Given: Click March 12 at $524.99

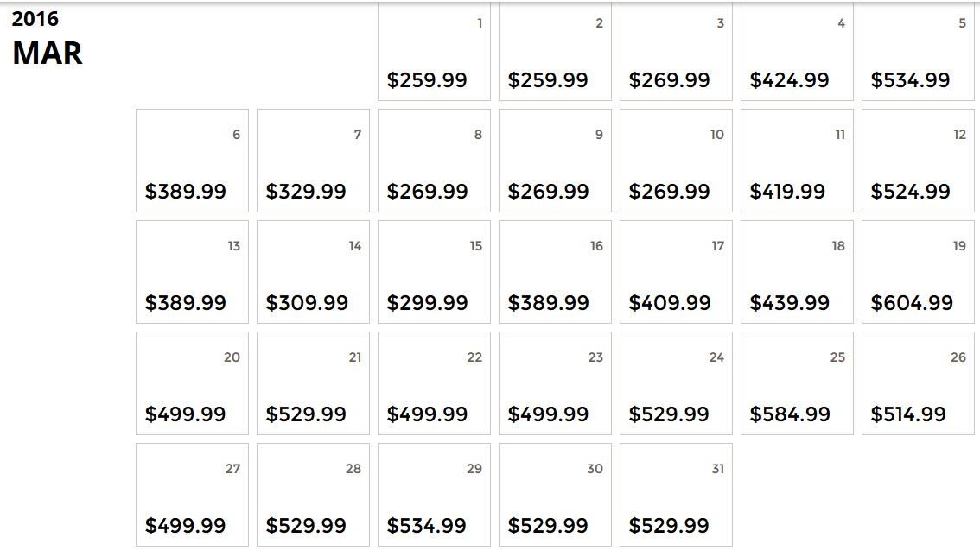Looking at the screenshot, I should click(x=918, y=161).
